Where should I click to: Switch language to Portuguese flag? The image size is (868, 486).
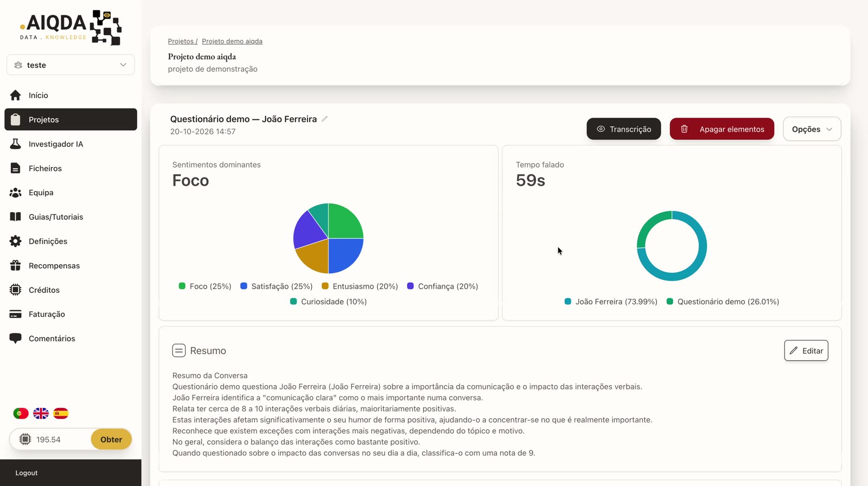(x=21, y=413)
